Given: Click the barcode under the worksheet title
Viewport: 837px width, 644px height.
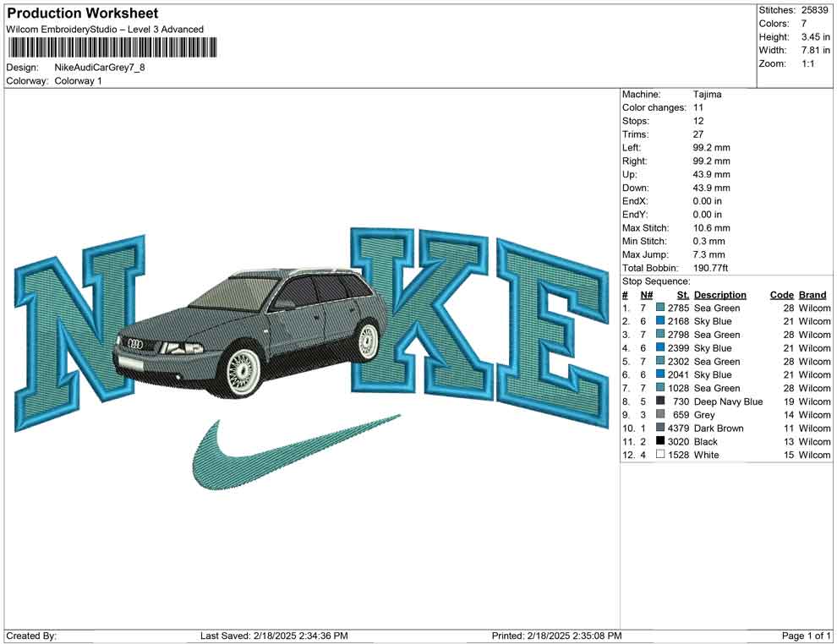Looking at the screenshot, I should click(110, 49).
